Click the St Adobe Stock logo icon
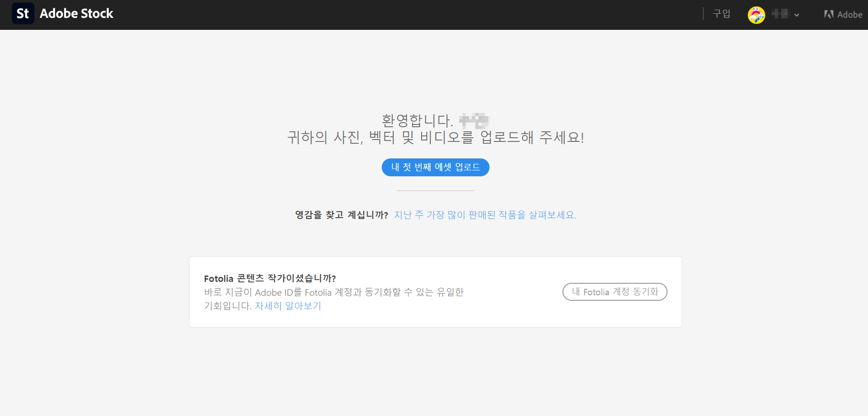The image size is (868, 416). click(x=23, y=13)
